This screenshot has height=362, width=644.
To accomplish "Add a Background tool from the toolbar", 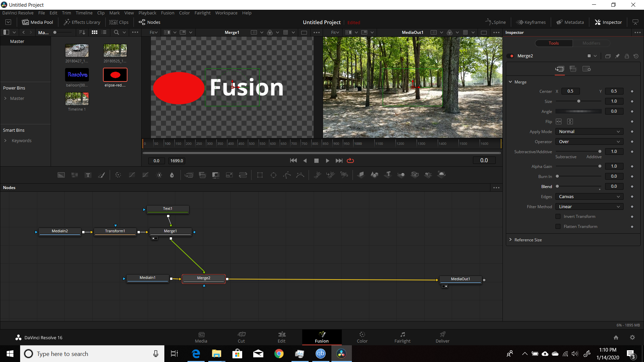I will click(61, 175).
